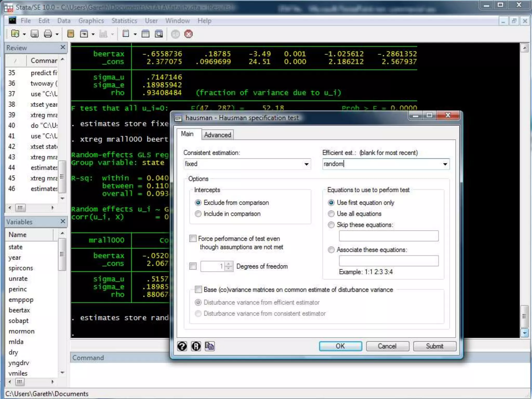Open the Do-file Editor notepad icon
This screenshot has width=532, height=399.
point(126,34)
